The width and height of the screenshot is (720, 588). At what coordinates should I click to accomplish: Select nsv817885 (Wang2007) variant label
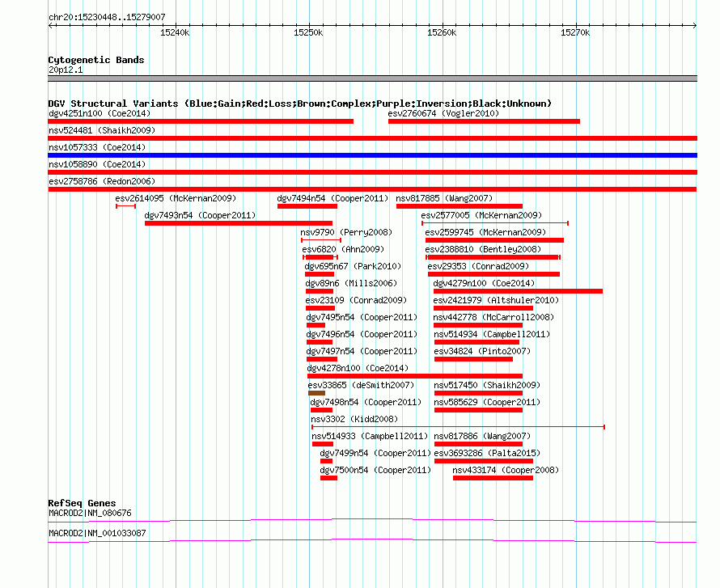point(444,198)
